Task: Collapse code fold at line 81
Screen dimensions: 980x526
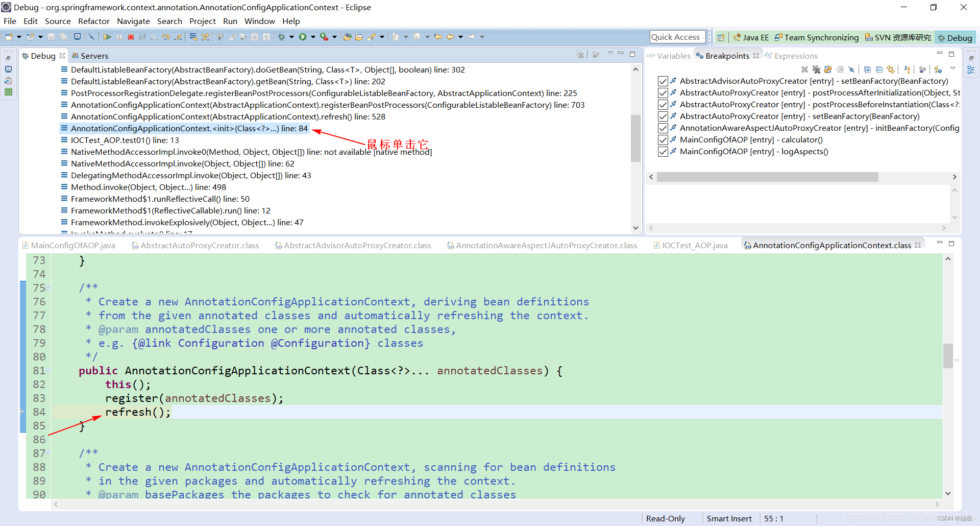Action: (x=48, y=371)
